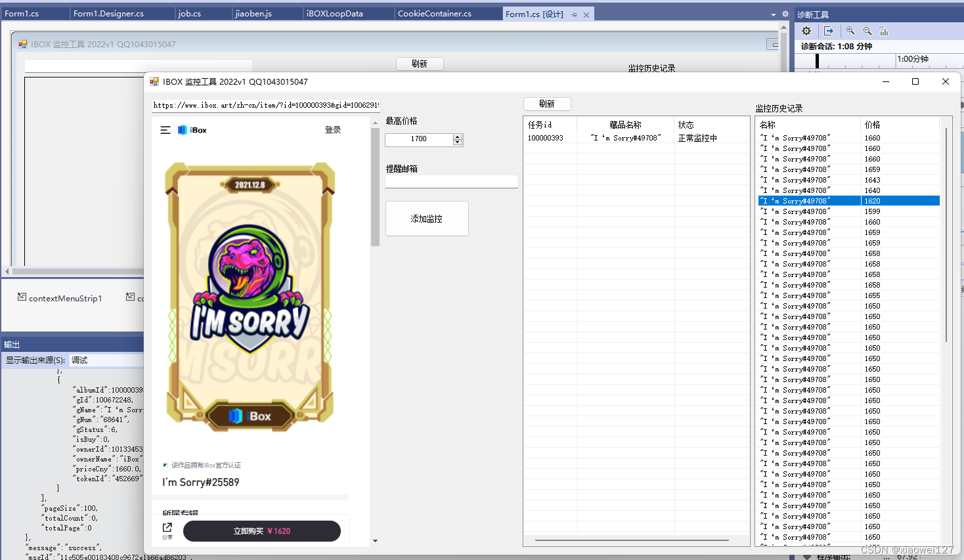Click the I'm Sorry#25589 title text
This screenshot has width=964, height=560.
point(201,482)
